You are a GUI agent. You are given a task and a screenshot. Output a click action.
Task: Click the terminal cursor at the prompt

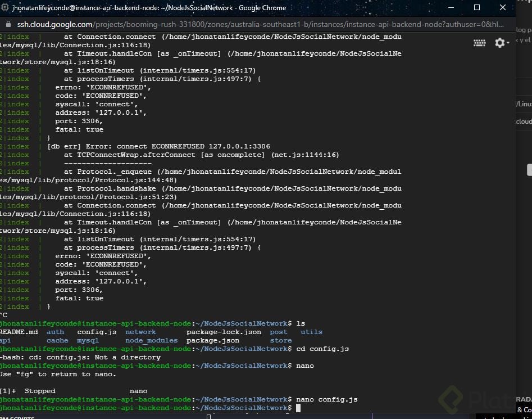(x=298, y=408)
